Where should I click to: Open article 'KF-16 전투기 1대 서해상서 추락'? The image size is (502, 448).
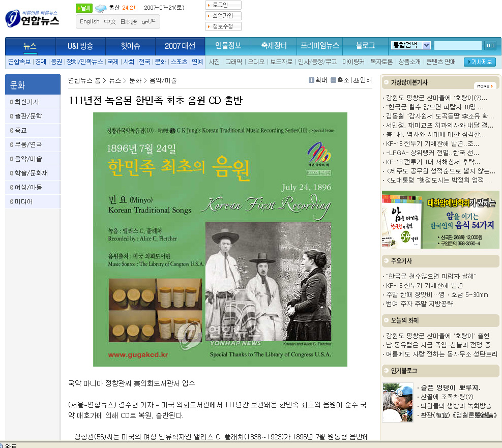(x=433, y=162)
